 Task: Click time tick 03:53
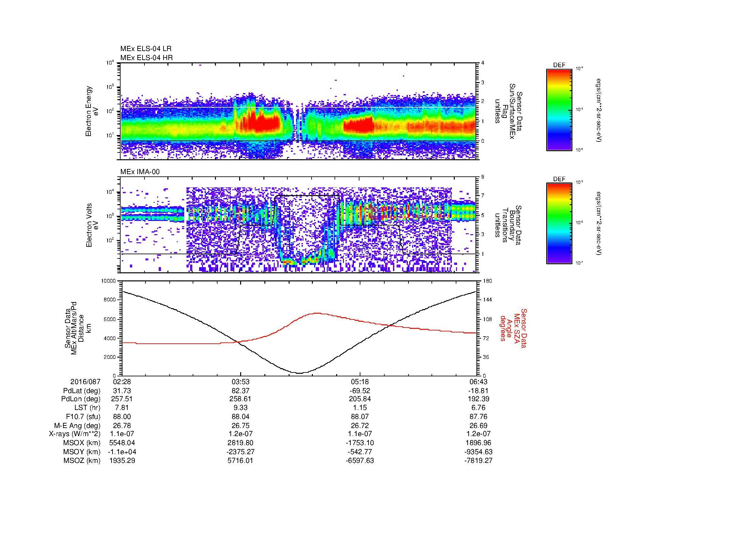coord(241,382)
